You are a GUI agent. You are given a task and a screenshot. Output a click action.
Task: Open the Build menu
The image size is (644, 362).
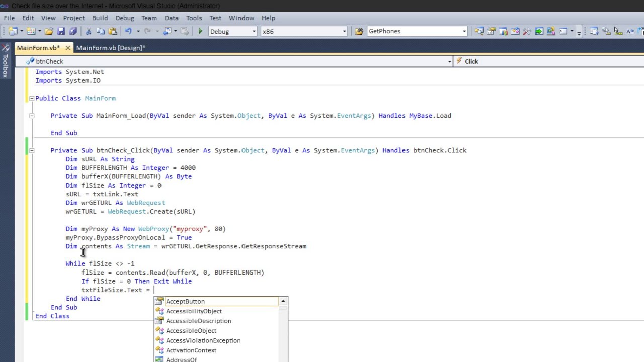100,18
